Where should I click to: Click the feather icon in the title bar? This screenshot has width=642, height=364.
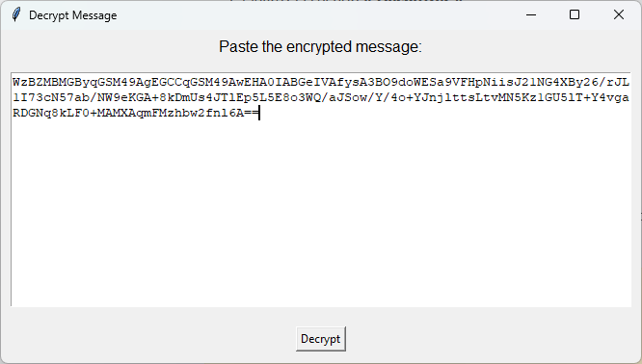[16, 14]
